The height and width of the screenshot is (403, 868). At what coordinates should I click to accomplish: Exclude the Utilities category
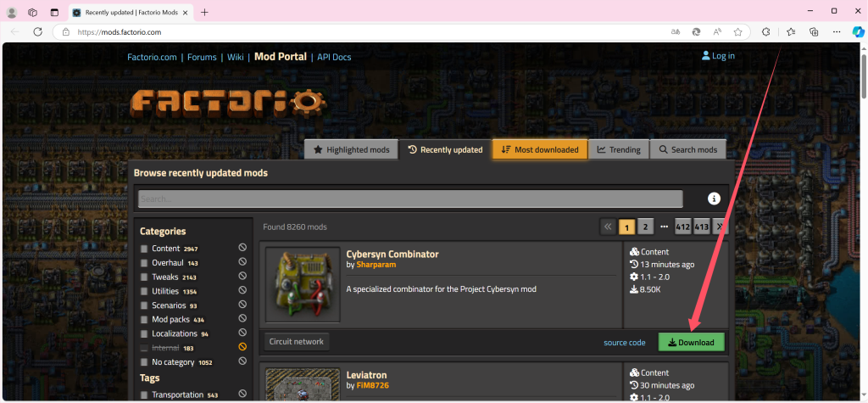[x=242, y=290]
